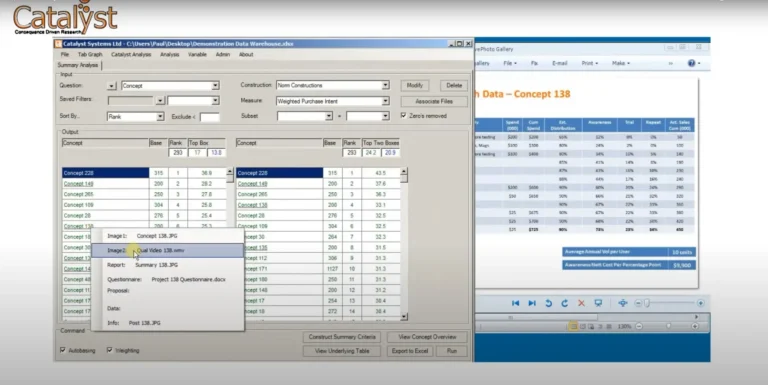This screenshot has height=385, width=768.
Task: Go to previous image in Photo Gallery
Action: pyautogui.click(x=515, y=303)
